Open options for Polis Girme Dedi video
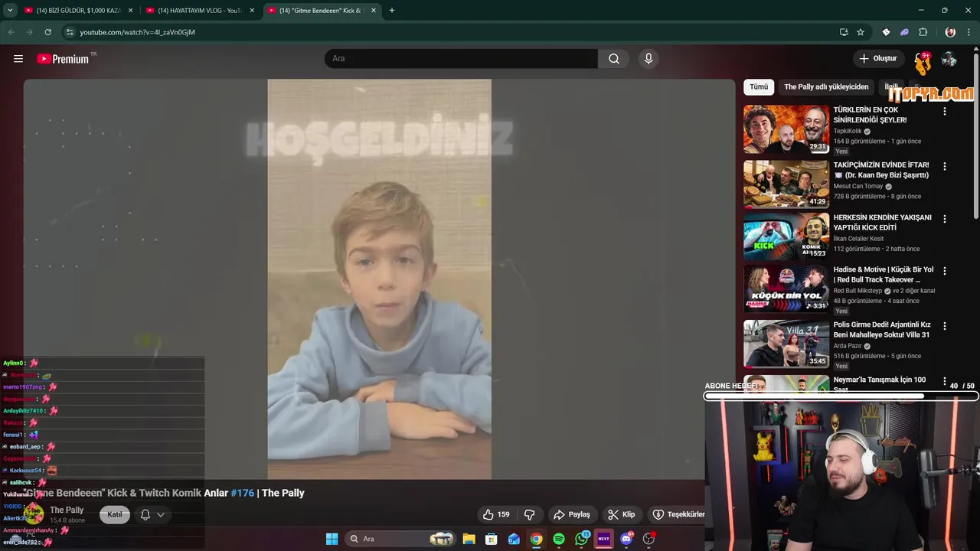 (x=944, y=326)
